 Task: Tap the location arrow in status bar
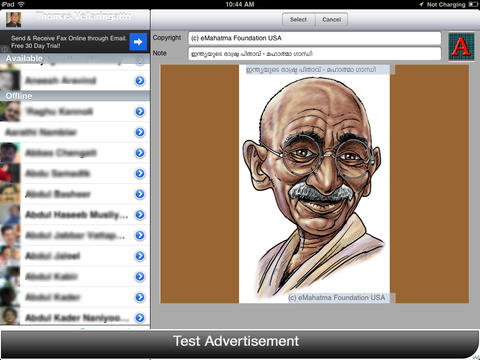tap(421, 4)
